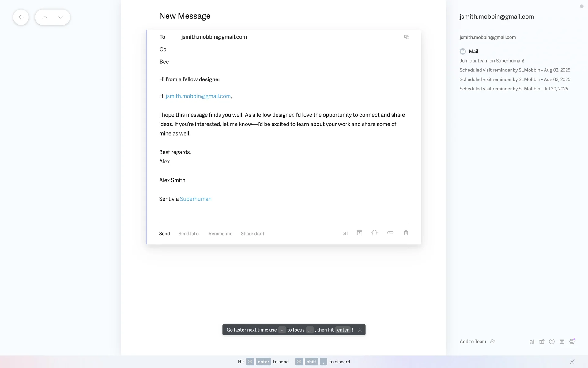588x368 pixels.
Task: Open the calendar icon in sidebar
Action: 562,342
